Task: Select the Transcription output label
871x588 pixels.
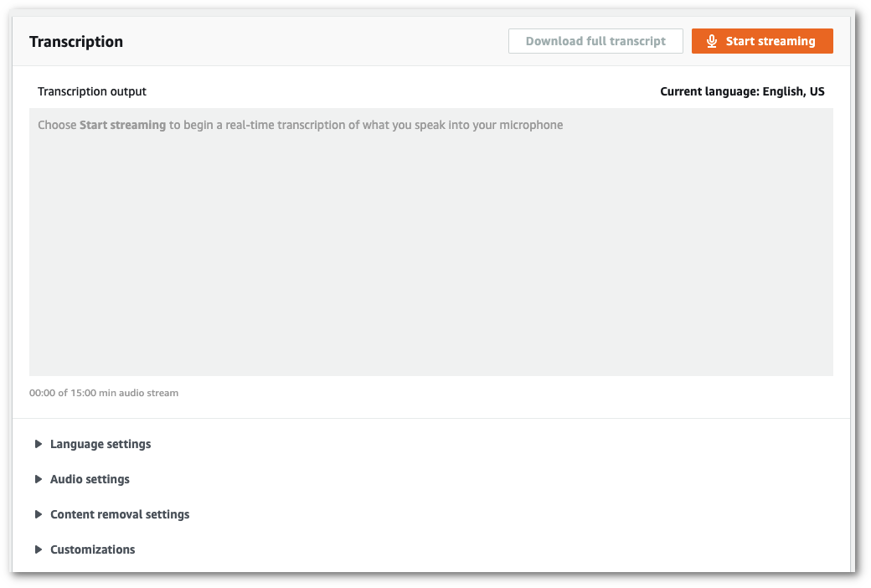Action: (x=92, y=91)
